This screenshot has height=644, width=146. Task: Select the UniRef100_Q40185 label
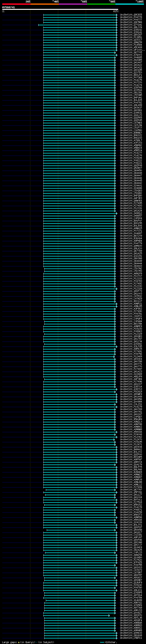pos(131,70)
